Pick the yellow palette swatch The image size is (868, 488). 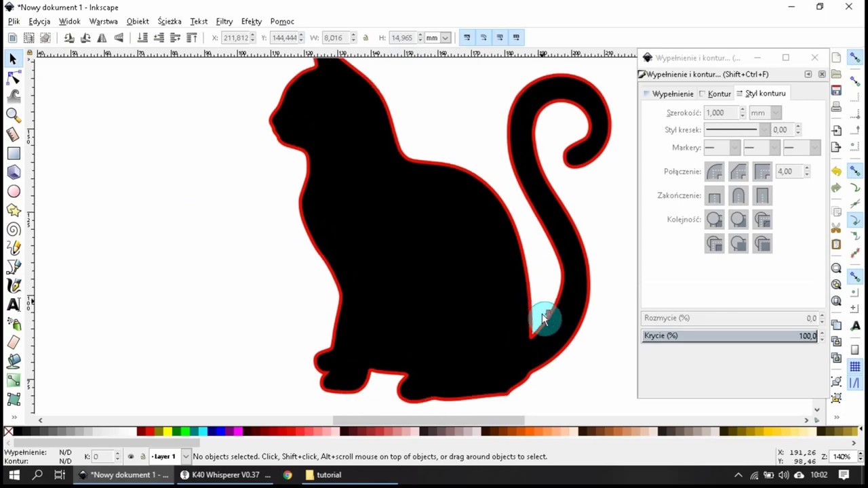point(167,431)
